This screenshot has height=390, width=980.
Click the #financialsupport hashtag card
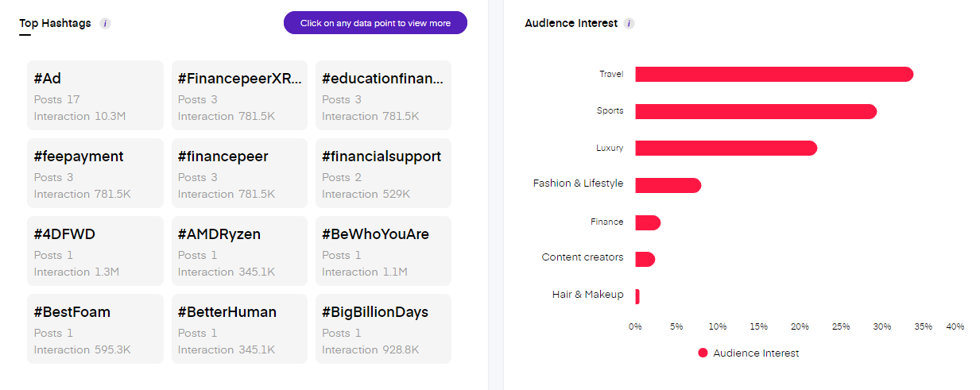(383, 173)
